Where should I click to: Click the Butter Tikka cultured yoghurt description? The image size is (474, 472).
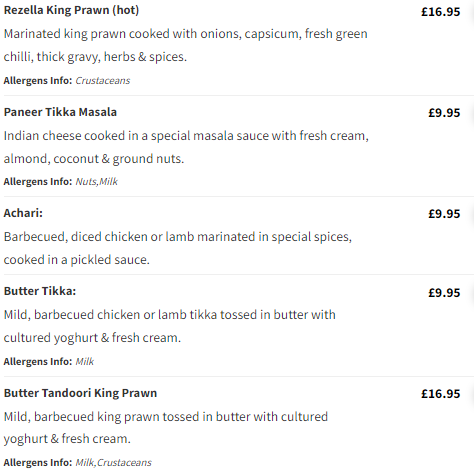(x=169, y=326)
